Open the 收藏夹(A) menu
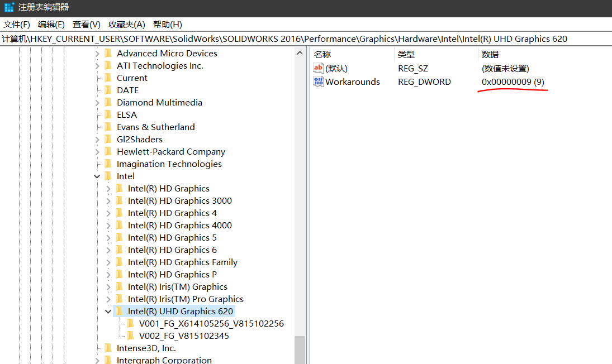This screenshot has height=364, width=612. pyautogui.click(x=126, y=25)
